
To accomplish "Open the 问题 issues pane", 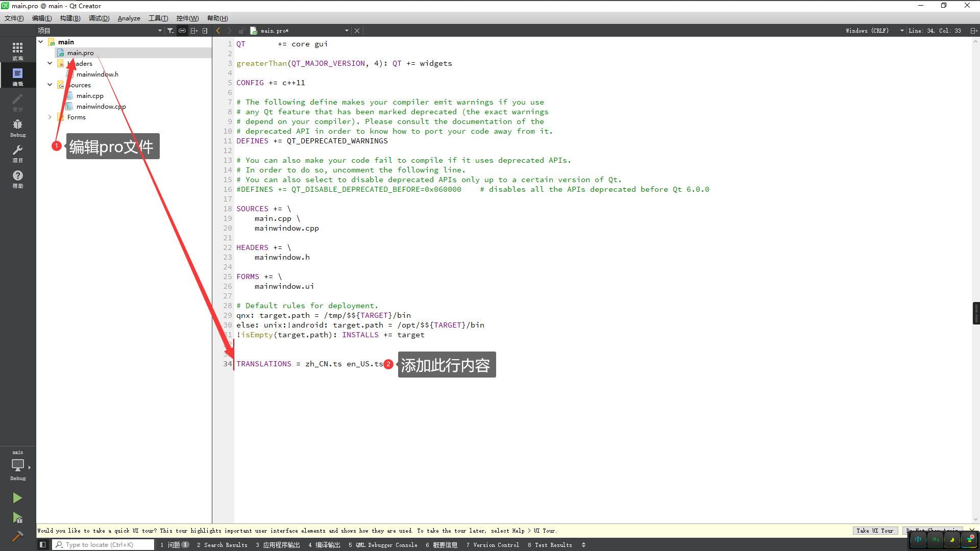I will click(175, 545).
